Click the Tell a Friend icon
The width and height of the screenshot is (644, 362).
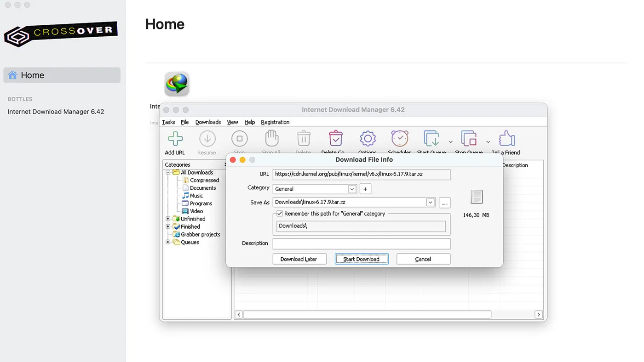point(506,138)
